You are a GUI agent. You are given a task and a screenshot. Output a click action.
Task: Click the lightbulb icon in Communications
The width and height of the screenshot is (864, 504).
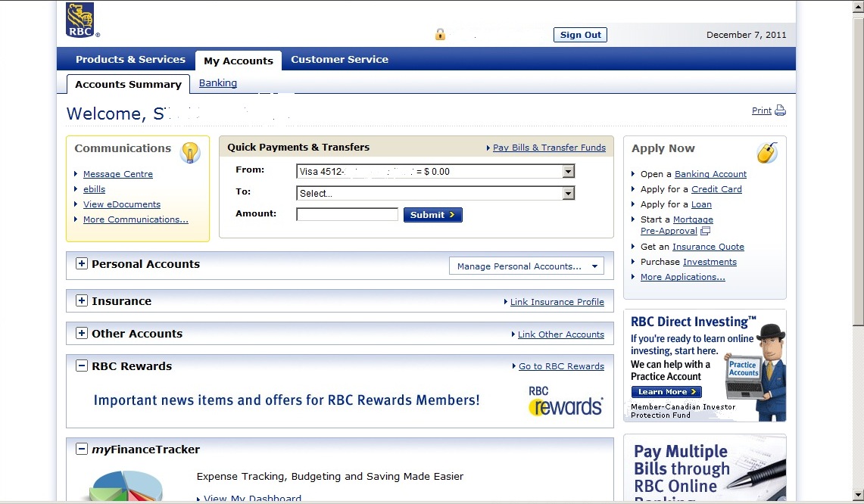point(190,152)
